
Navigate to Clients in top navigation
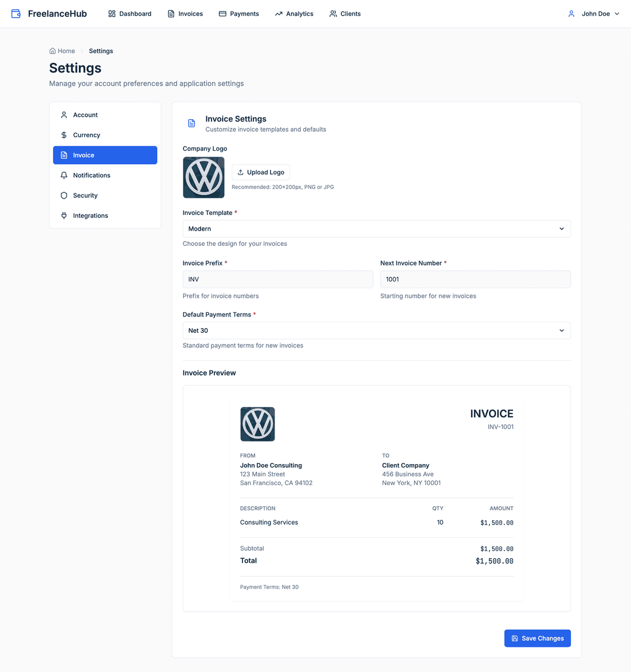tap(345, 13)
